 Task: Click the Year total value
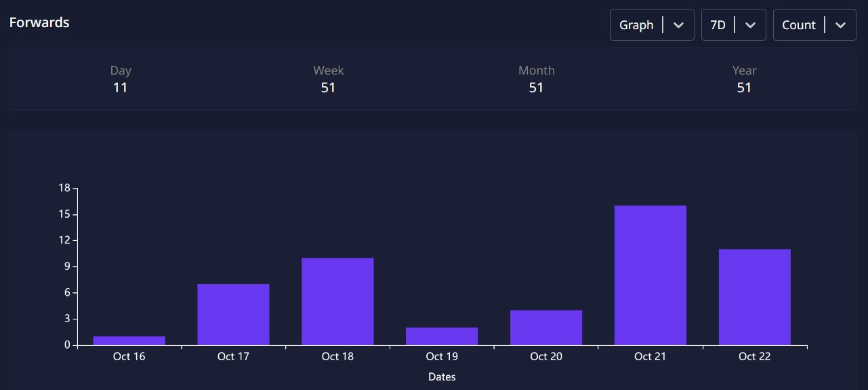tap(744, 87)
